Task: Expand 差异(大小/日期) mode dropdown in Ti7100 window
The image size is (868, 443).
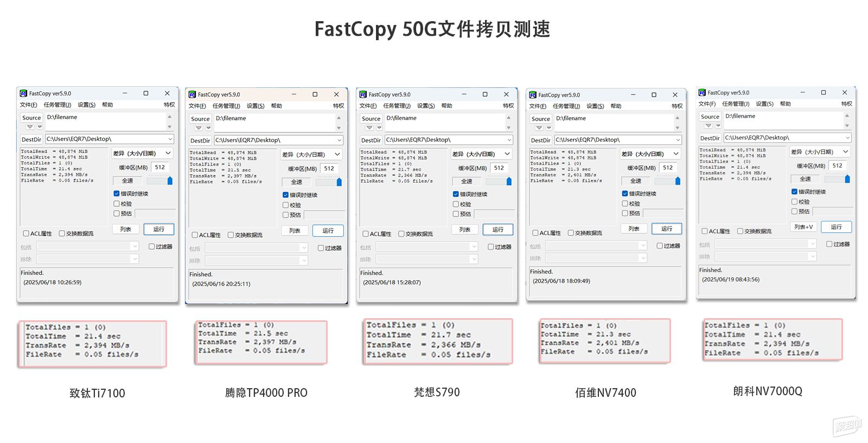Action: 143,154
